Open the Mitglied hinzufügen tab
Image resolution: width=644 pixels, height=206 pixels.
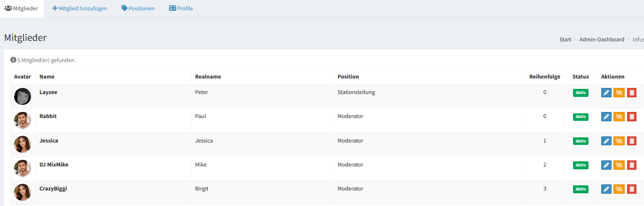(x=79, y=8)
